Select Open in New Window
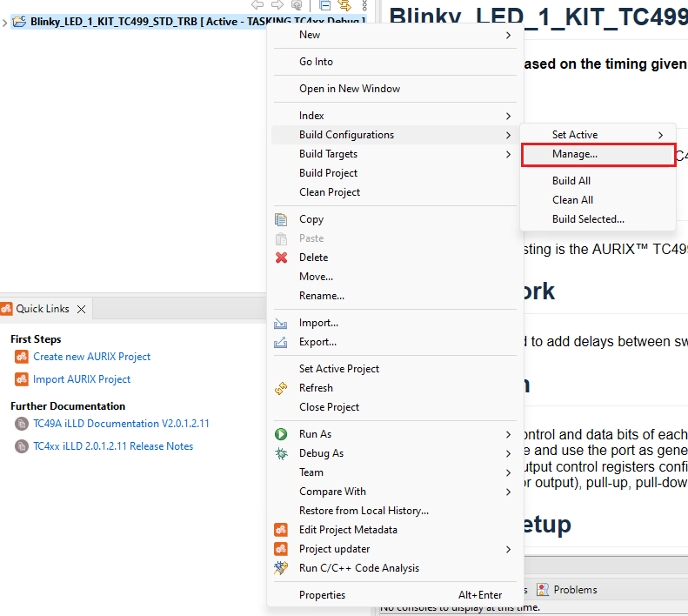This screenshot has width=688, height=616. pos(395,89)
